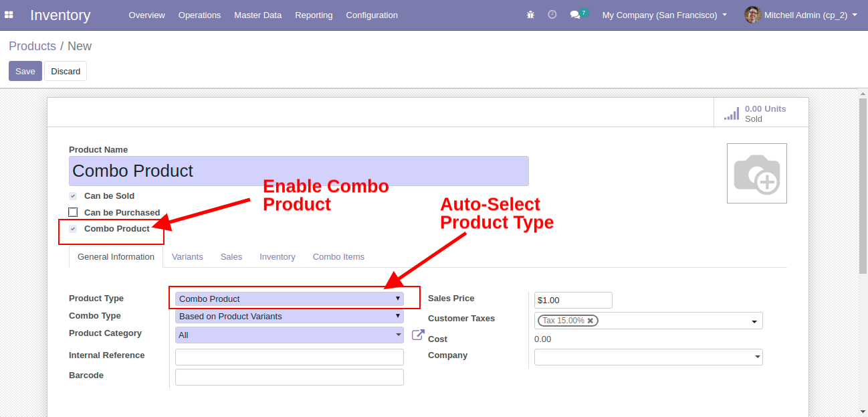Save the new product
The width and height of the screenshot is (868, 417).
tap(25, 71)
